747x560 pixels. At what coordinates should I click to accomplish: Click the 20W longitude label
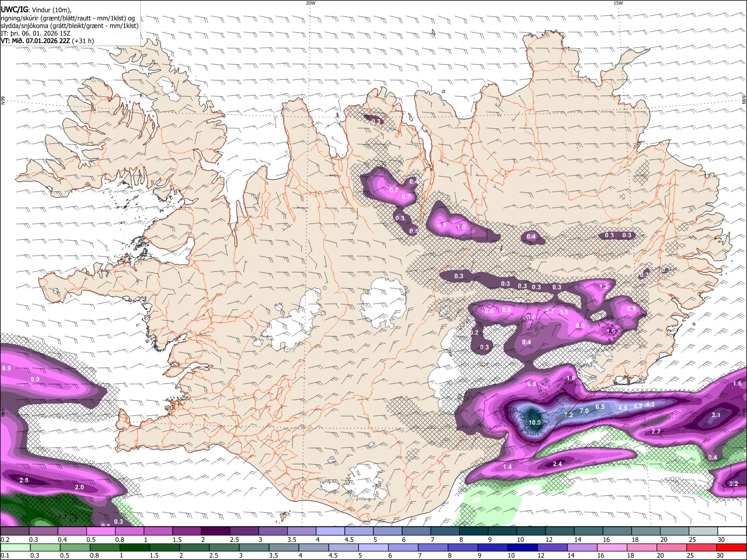coord(310,3)
